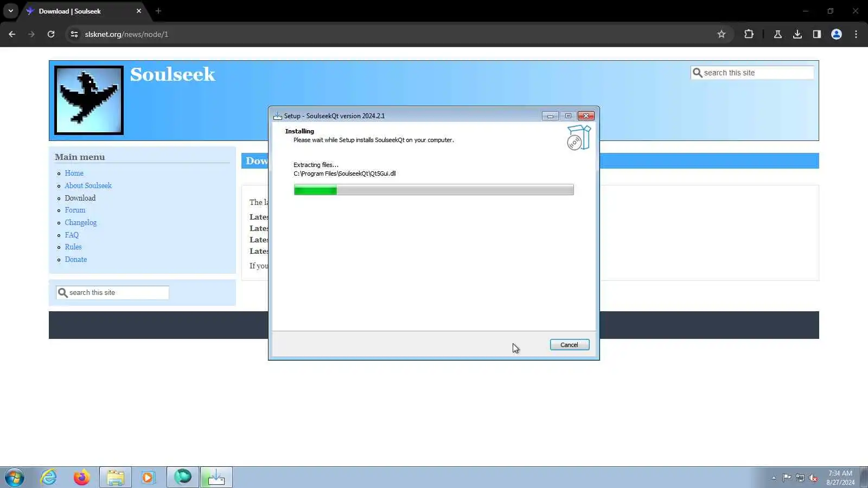The width and height of the screenshot is (868, 488).
Task: View site information icon in address bar
Action: [x=74, y=34]
